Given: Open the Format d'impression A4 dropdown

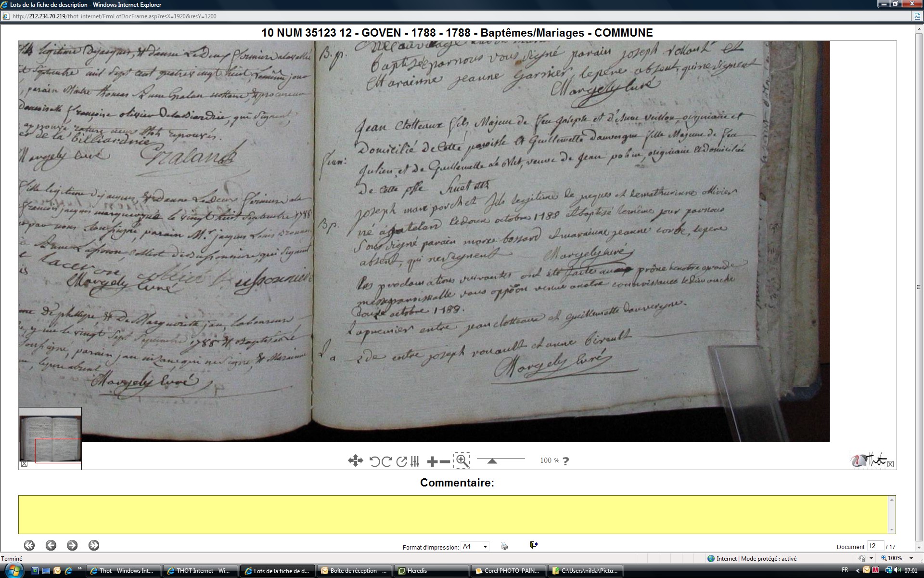Looking at the screenshot, I should pyautogui.click(x=475, y=546).
